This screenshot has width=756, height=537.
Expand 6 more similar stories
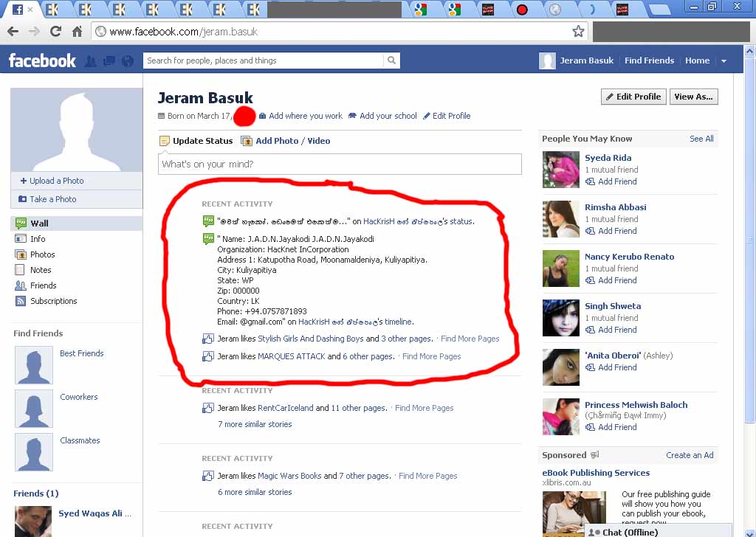[255, 492]
